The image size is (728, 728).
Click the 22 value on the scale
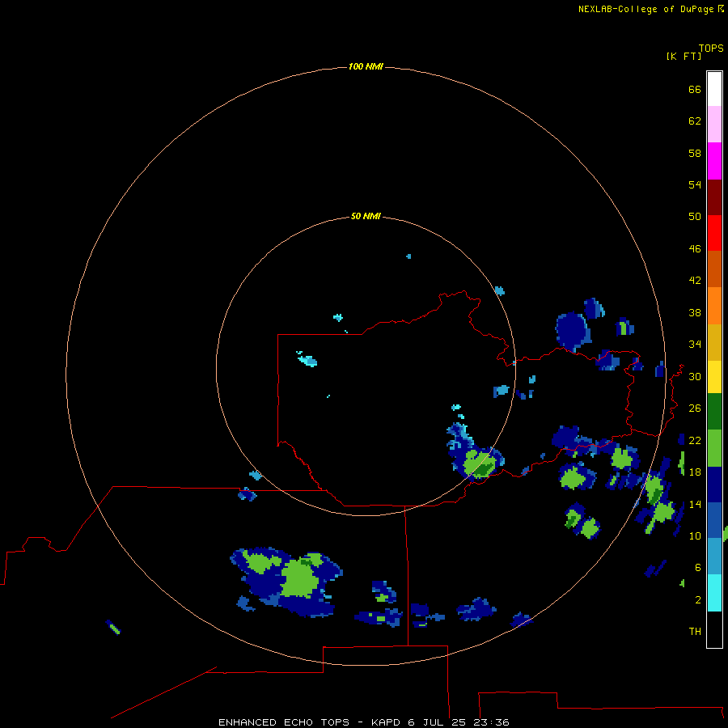tap(695, 440)
